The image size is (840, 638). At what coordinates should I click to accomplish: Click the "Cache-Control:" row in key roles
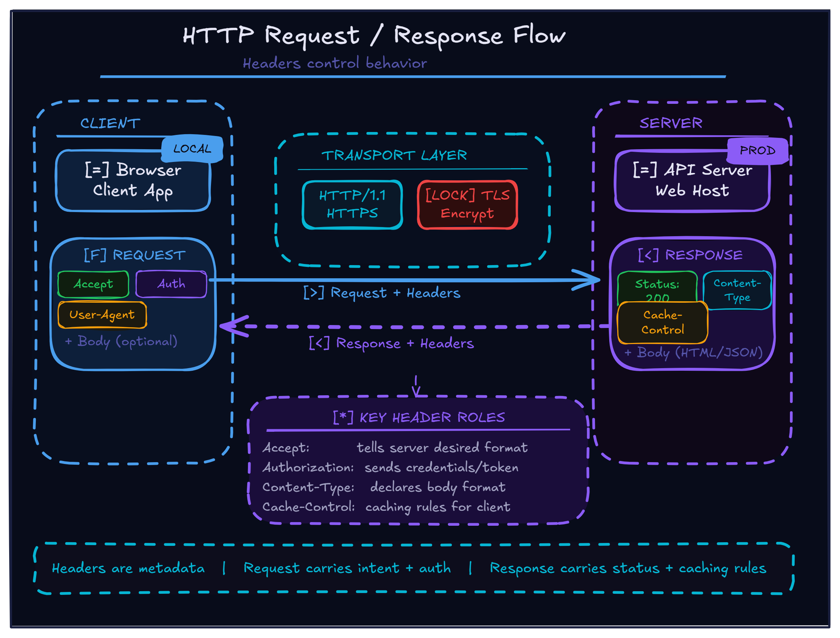pos(308,507)
